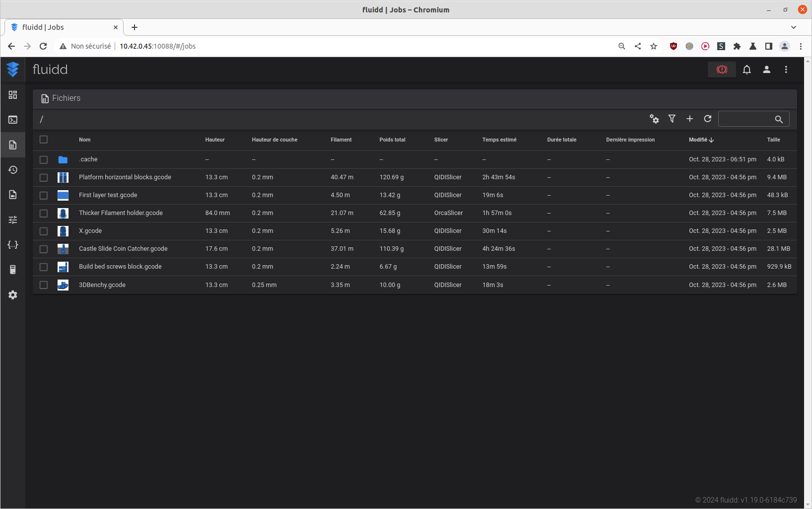Open the file filter dropdown
Screen dimensions: 812x509
pos(672,119)
